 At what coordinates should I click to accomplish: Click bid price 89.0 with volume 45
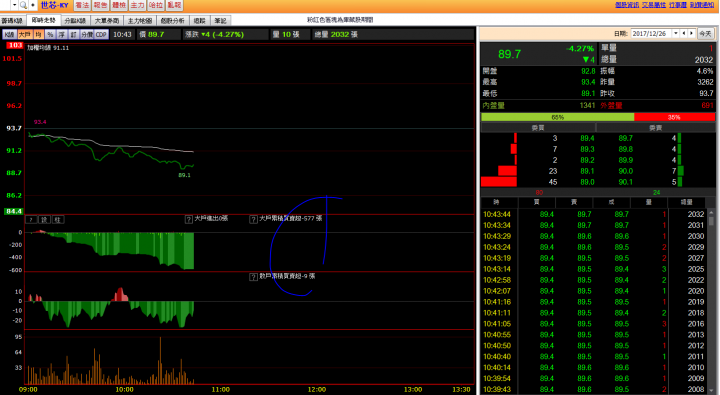coord(587,182)
